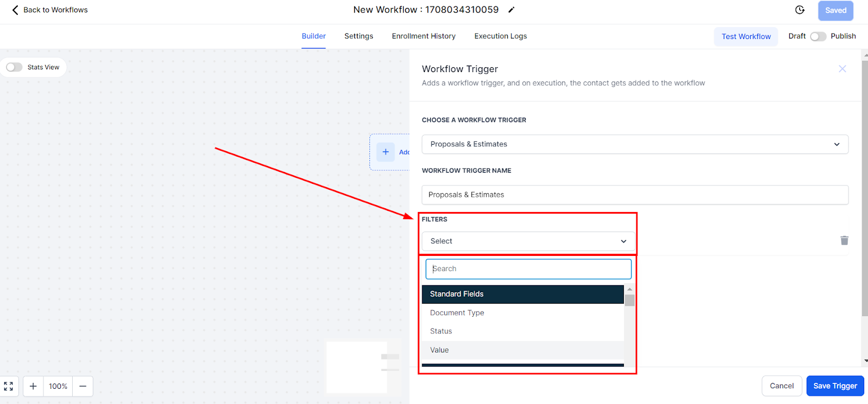This screenshot has width=868, height=404.
Task: Toggle Draft to Publish switch
Action: tap(818, 36)
